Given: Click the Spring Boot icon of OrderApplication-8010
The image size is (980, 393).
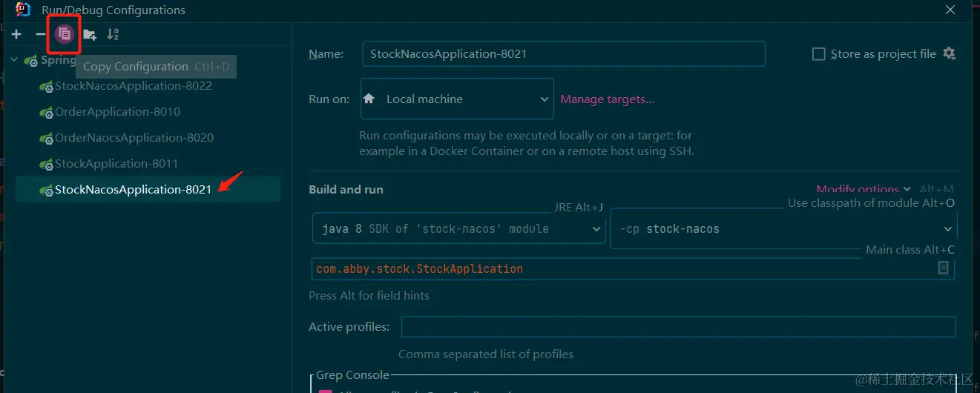Looking at the screenshot, I should click(46, 112).
